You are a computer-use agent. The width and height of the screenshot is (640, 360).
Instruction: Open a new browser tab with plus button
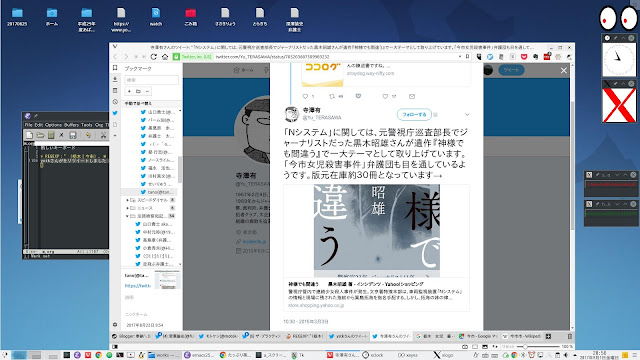[548, 336]
